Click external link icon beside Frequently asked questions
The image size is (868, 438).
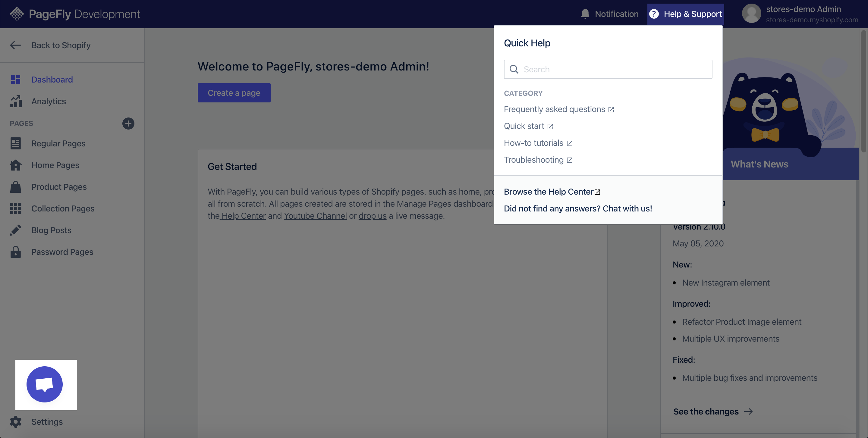click(611, 109)
